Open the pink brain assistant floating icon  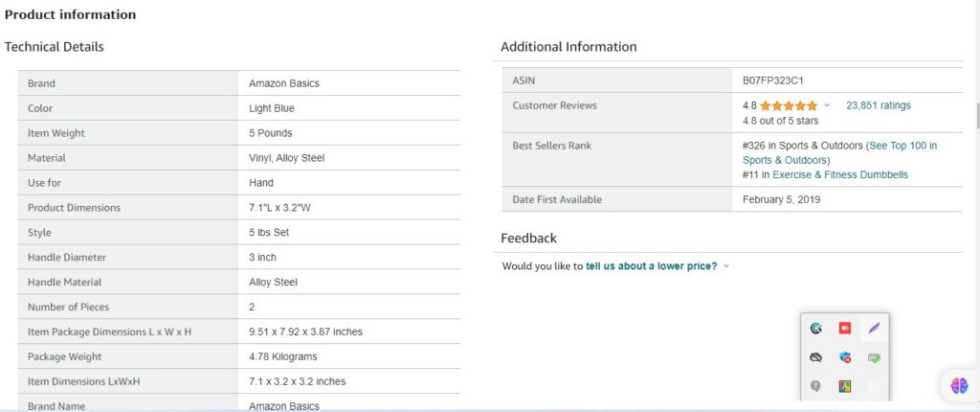click(x=959, y=385)
